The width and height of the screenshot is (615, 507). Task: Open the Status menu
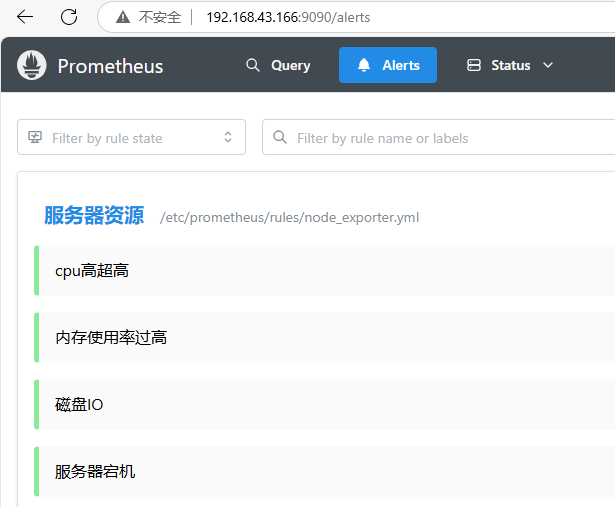510,65
